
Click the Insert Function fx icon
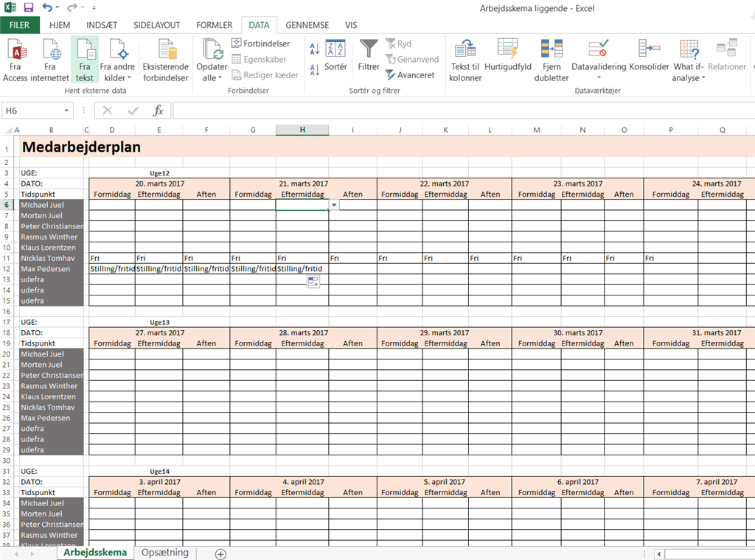click(x=158, y=111)
